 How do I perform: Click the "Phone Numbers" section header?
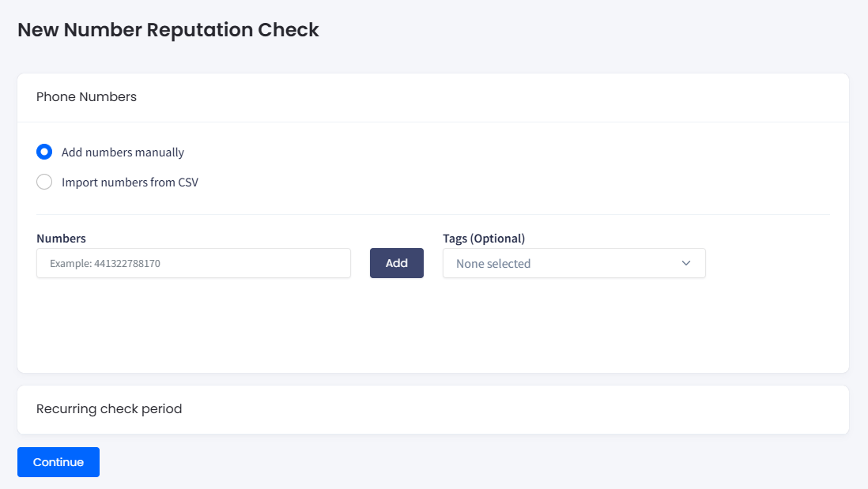pos(85,96)
